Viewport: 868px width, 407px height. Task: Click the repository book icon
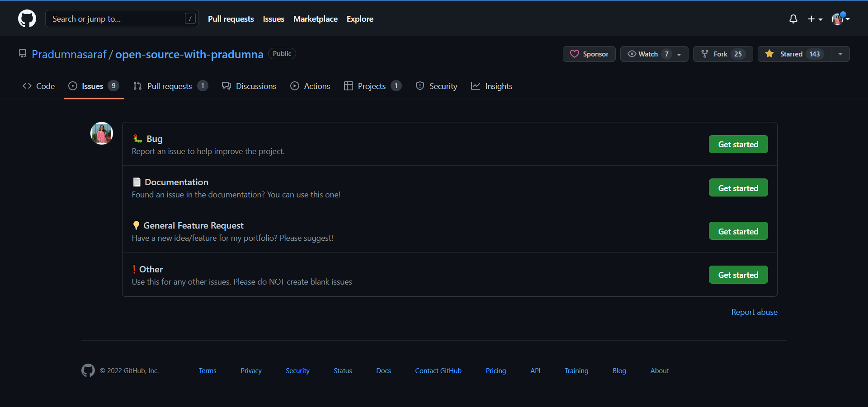pyautogui.click(x=23, y=53)
